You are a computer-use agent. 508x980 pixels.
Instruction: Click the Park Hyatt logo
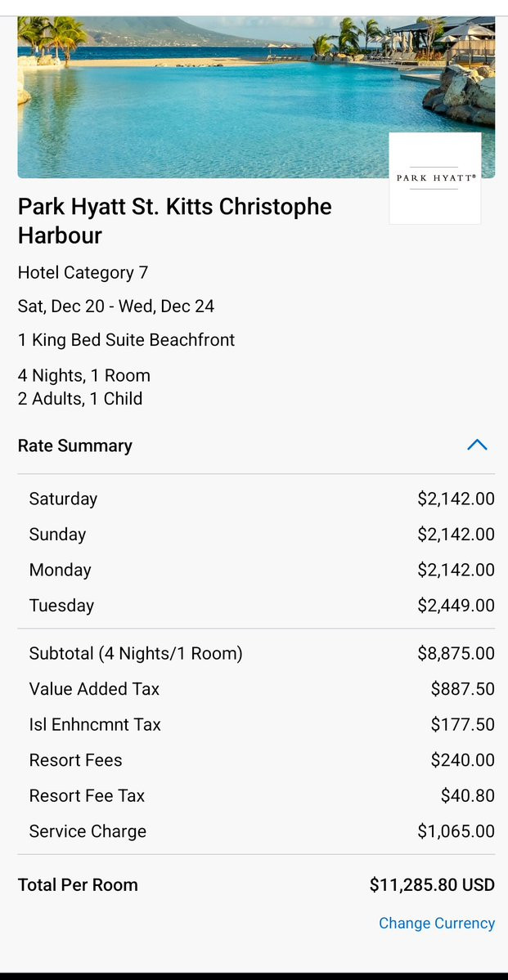point(435,178)
